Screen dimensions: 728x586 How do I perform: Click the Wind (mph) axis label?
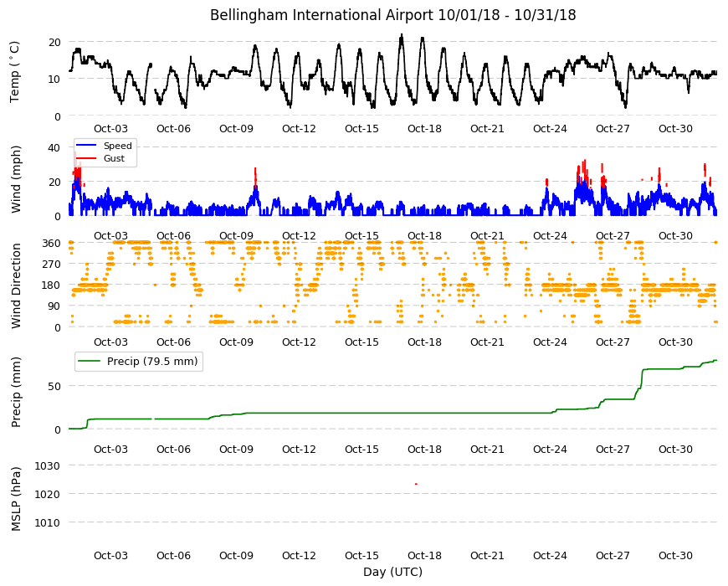tap(16, 179)
